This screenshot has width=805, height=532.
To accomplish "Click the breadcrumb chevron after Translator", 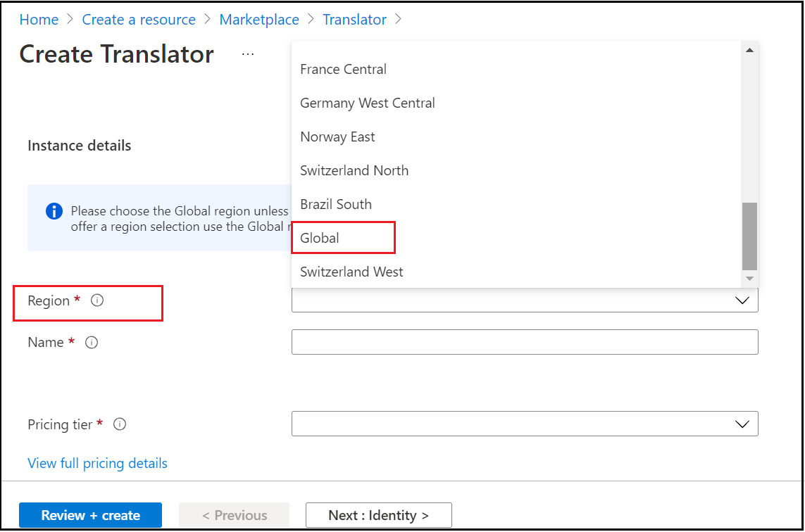I will [x=399, y=20].
